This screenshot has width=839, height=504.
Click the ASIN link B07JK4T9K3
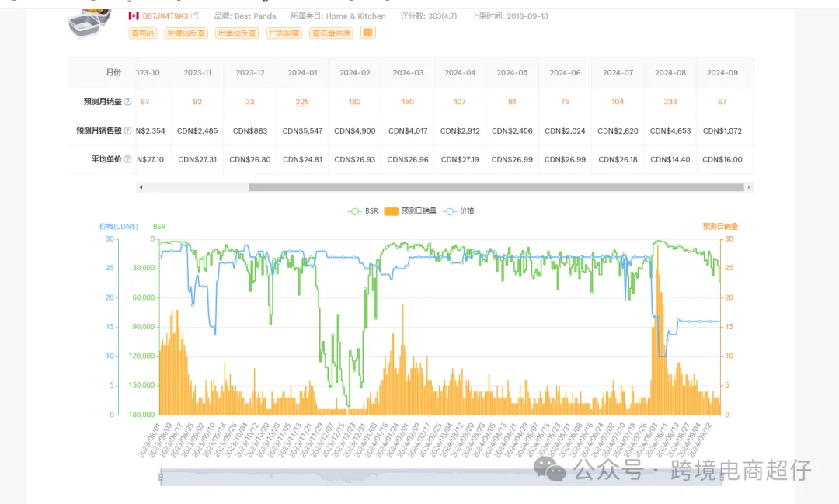(165, 16)
